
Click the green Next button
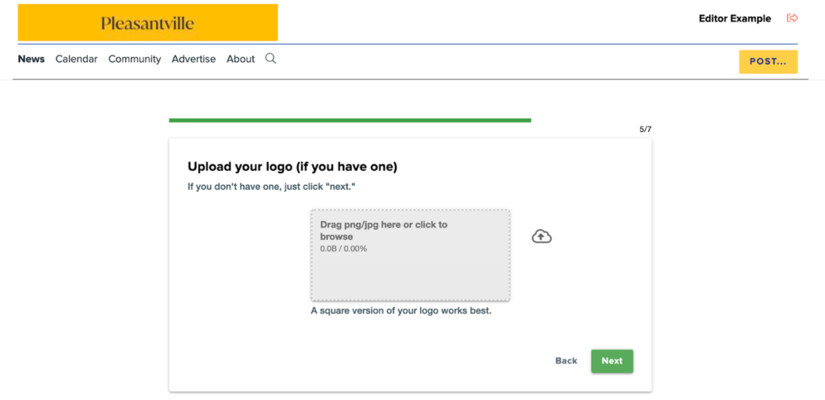[611, 361]
